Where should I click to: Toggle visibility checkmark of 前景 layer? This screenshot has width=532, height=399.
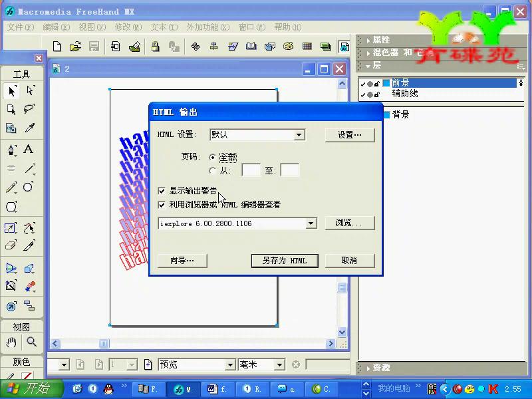pyautogui.click(x=363, y=84)
